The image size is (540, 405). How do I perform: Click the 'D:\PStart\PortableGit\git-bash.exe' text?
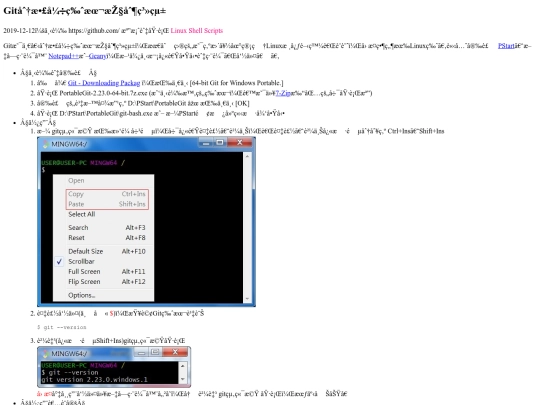[106, 113]
